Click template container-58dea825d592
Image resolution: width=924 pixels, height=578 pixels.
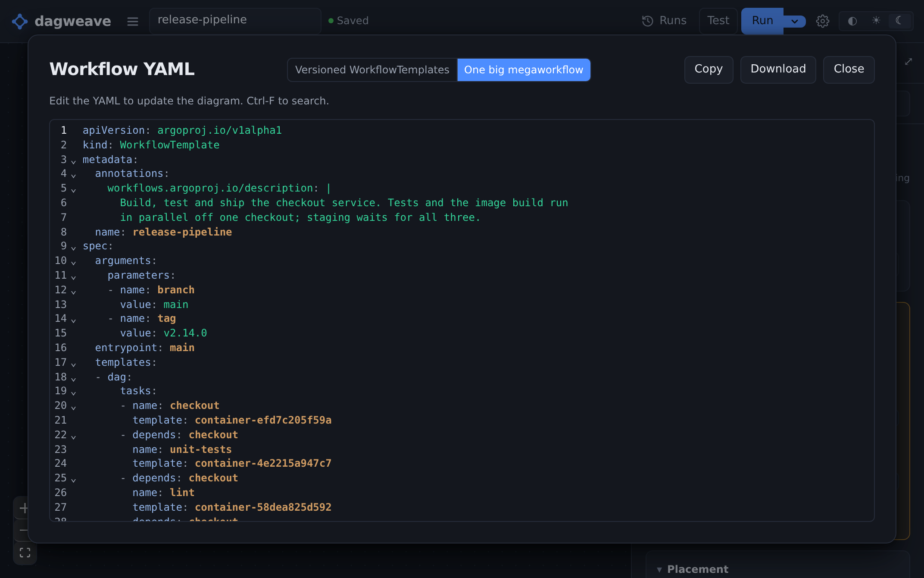[x=263, y=507]
